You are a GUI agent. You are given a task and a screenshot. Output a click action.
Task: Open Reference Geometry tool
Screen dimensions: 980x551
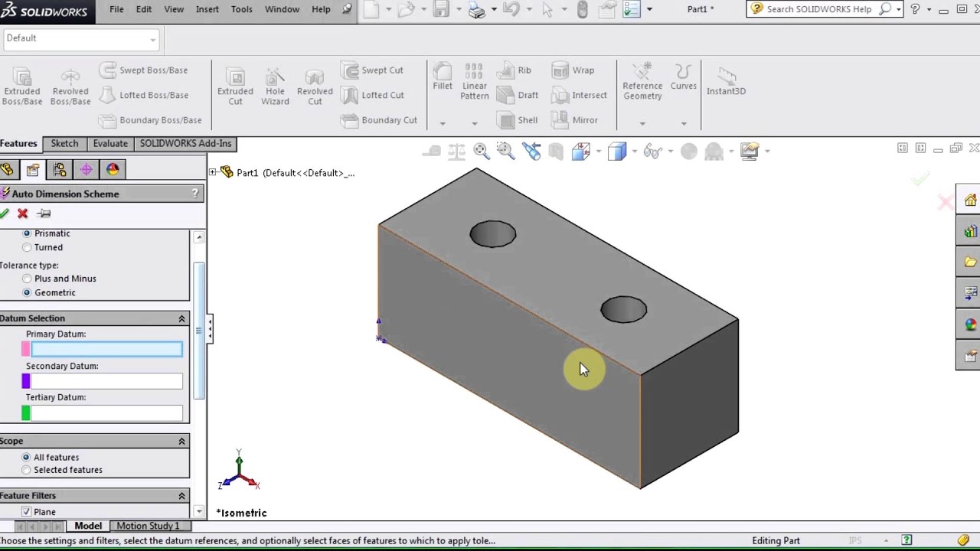642,81
